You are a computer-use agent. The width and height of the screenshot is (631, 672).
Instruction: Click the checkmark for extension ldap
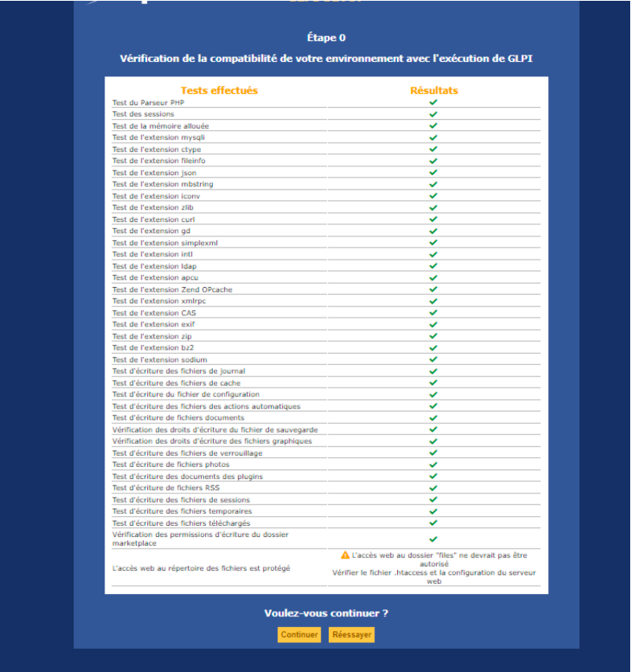point(433,266)
